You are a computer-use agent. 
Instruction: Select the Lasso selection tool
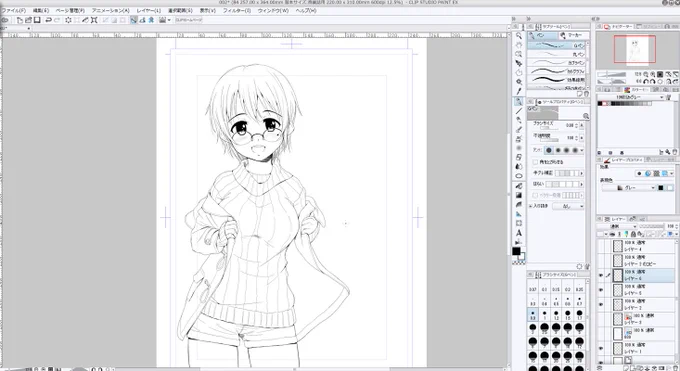[519, 73]
